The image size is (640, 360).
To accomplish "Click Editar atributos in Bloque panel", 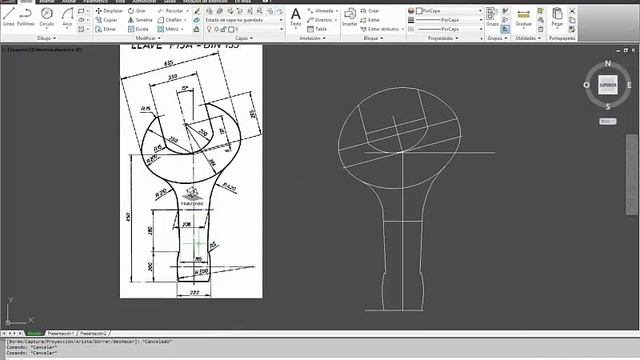I will point(380,29).
